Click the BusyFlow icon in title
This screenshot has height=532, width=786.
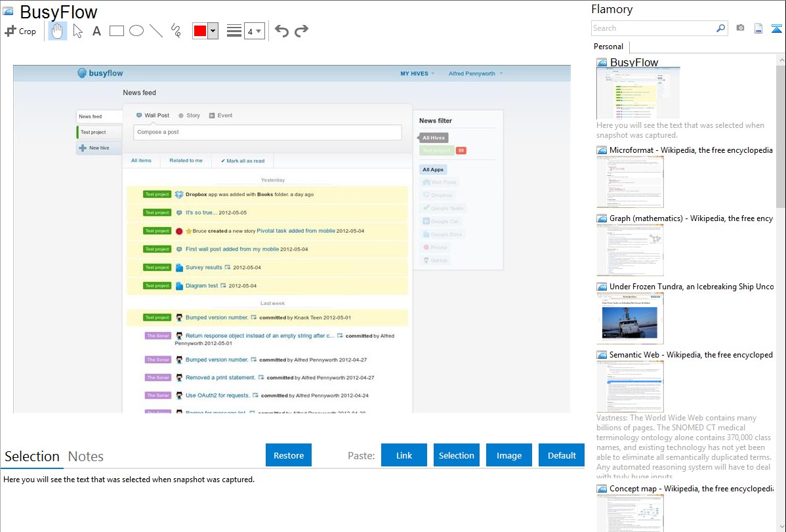click(8, 12)
